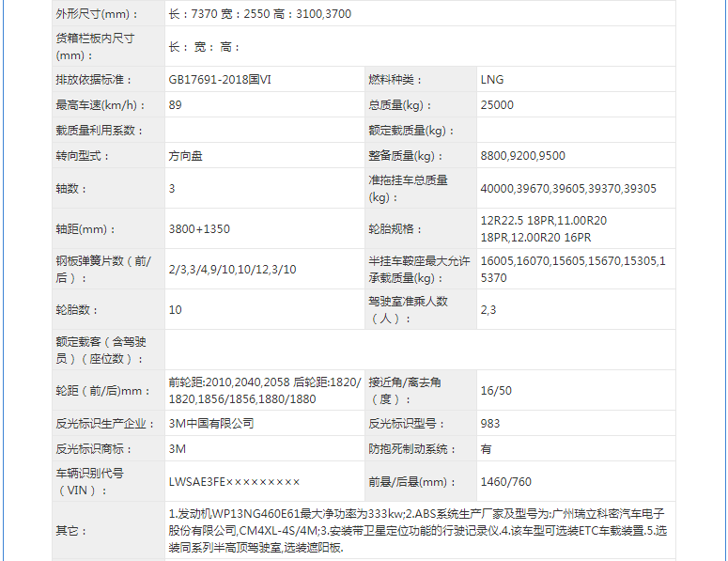Click the 前悬/后悬(mm) label

[411, 482]
